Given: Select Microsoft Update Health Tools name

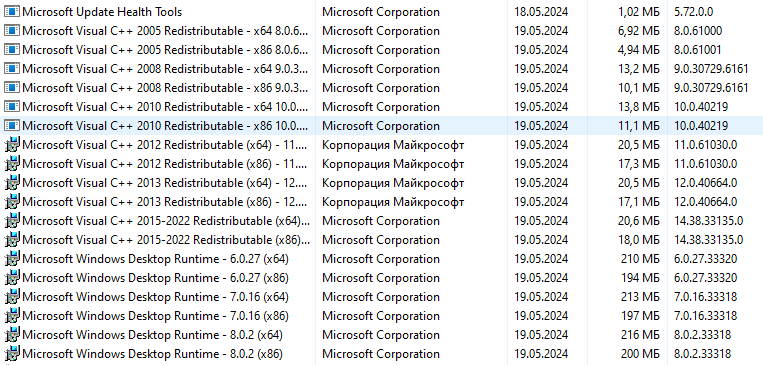Looking at the screenshot, I should click(102, 12).
